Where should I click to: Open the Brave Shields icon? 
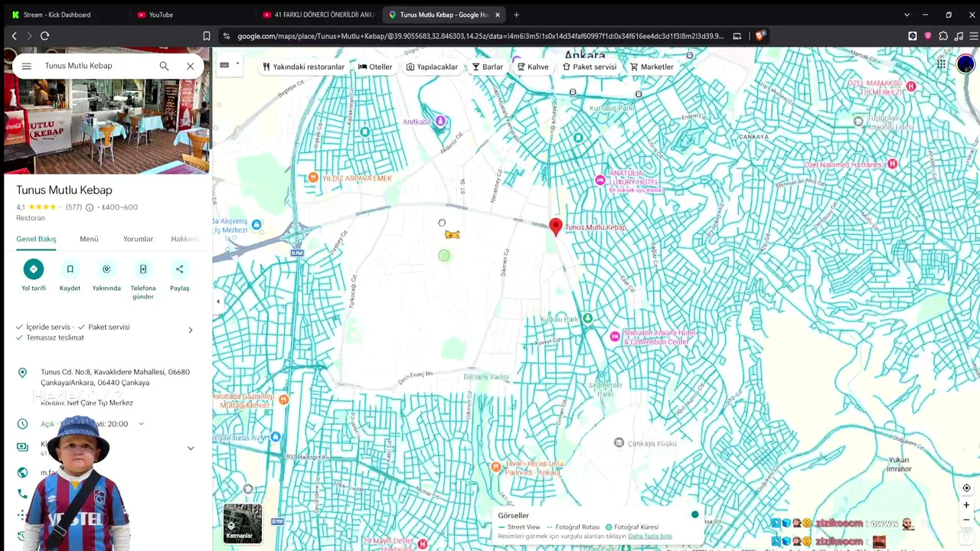pos(760,36)
